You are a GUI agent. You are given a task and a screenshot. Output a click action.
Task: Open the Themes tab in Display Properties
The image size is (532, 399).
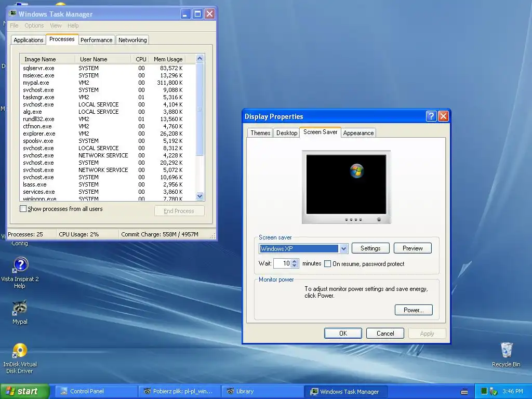[x=260, y=133]
